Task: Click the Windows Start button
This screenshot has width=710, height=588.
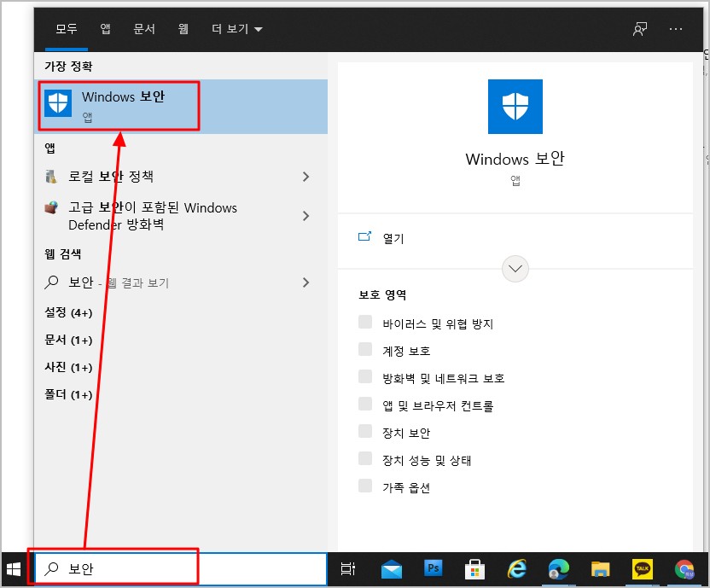Action: click(x=14, y=569)
